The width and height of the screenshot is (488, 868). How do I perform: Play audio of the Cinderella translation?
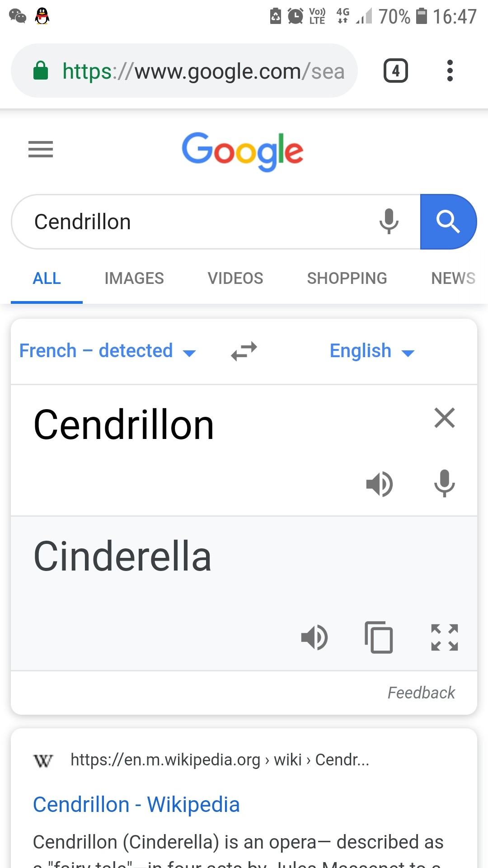pos(314,637)
